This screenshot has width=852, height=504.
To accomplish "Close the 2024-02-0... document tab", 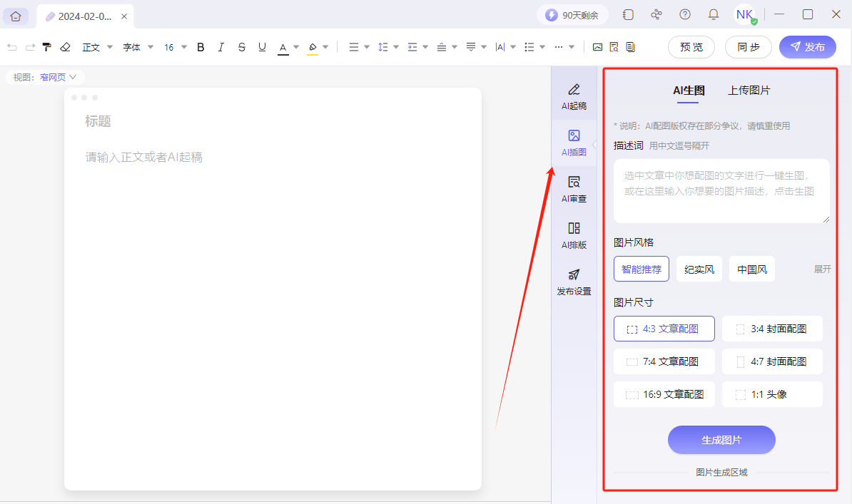I will pos(123,16).
